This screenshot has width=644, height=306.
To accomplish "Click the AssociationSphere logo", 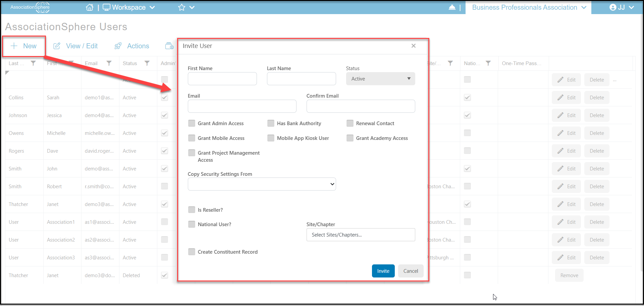I will pyautogui.click(x=30, y=7).
